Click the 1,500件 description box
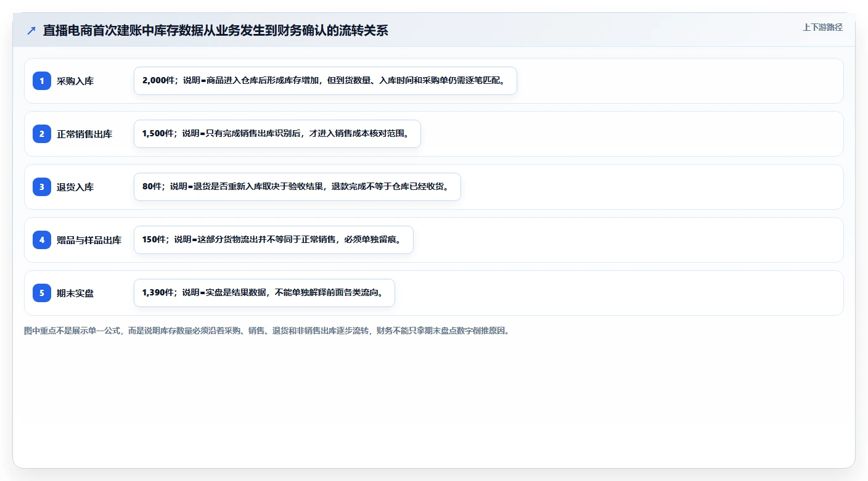The height and width of the screenshot is (481, 868). (277, 134)
